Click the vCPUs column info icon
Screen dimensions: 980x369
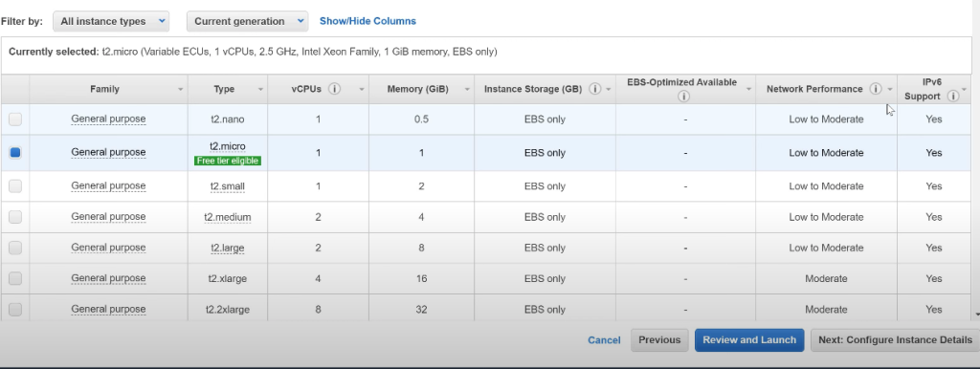(334, 89)
